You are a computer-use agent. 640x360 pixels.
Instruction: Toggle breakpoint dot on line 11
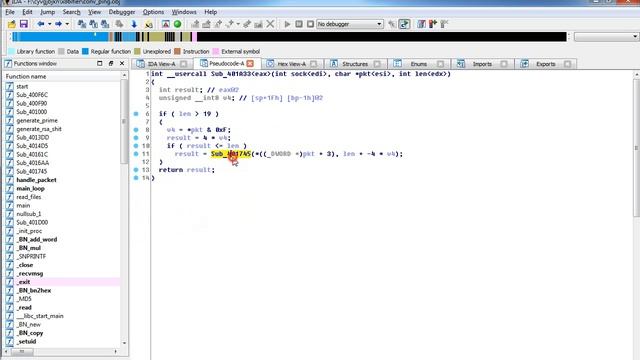[x=136, y=153]
